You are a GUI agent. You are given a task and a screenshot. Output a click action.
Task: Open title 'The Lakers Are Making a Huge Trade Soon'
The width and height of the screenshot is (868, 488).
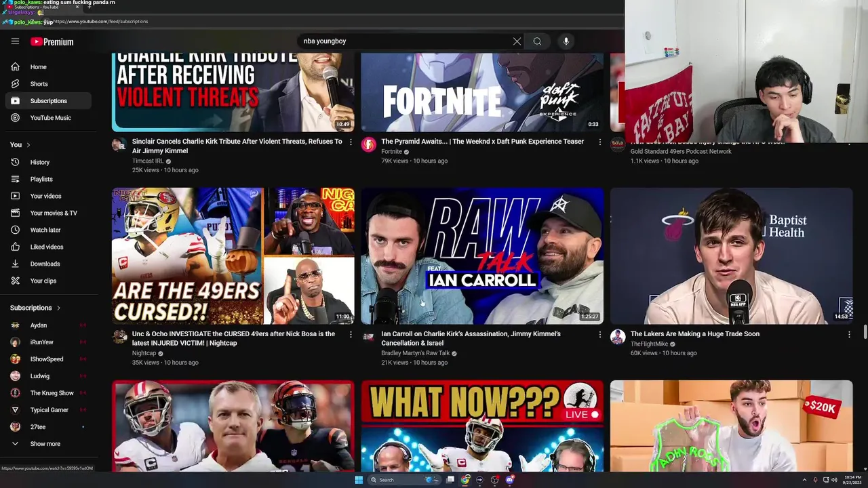click(695, 334)
